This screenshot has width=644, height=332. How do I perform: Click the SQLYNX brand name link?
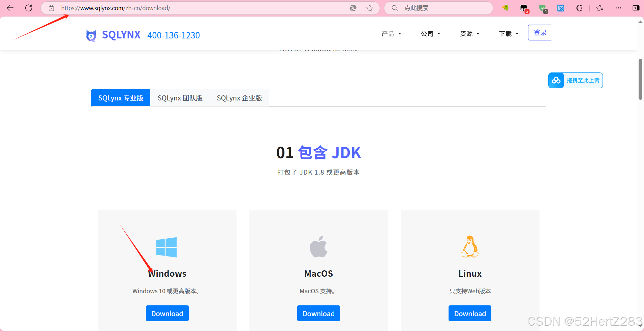121,35
